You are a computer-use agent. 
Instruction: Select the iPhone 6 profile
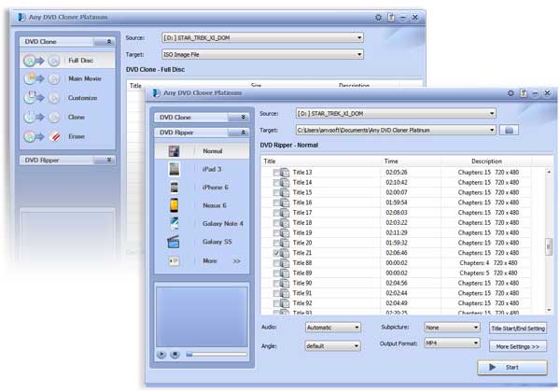tap(202, 187)
